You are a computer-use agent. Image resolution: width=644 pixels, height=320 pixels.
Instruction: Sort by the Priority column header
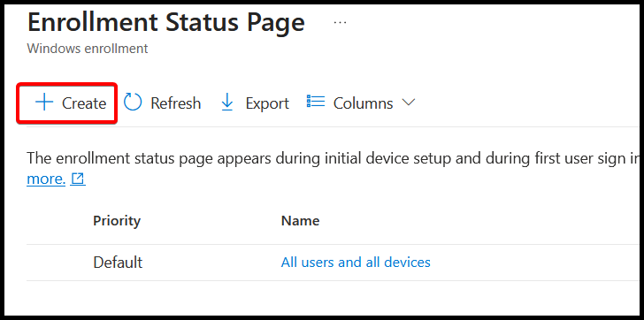117,221
